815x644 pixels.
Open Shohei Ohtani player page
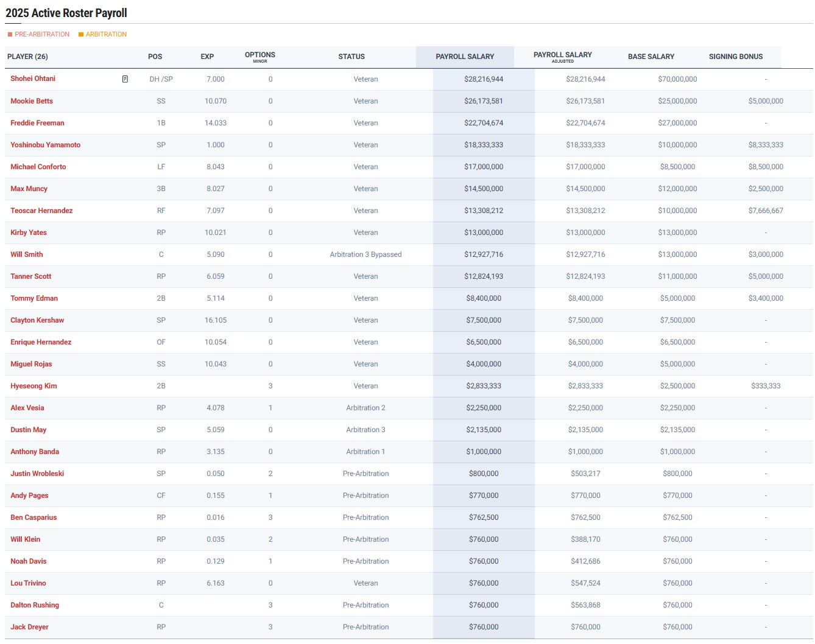(x=33, y=79)
